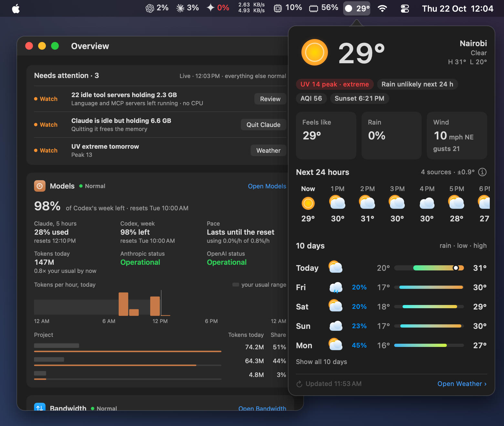The height and width of the screenshot is (426, 504).
Task: Click the Fri rain cloud forecast icon
Action: point(336,287)
